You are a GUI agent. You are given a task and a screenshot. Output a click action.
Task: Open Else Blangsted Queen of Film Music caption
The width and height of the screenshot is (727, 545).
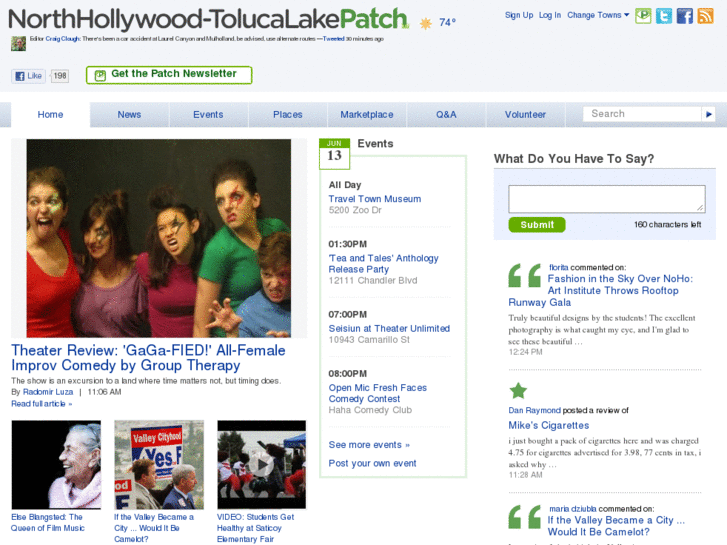(x=48, y=522)
